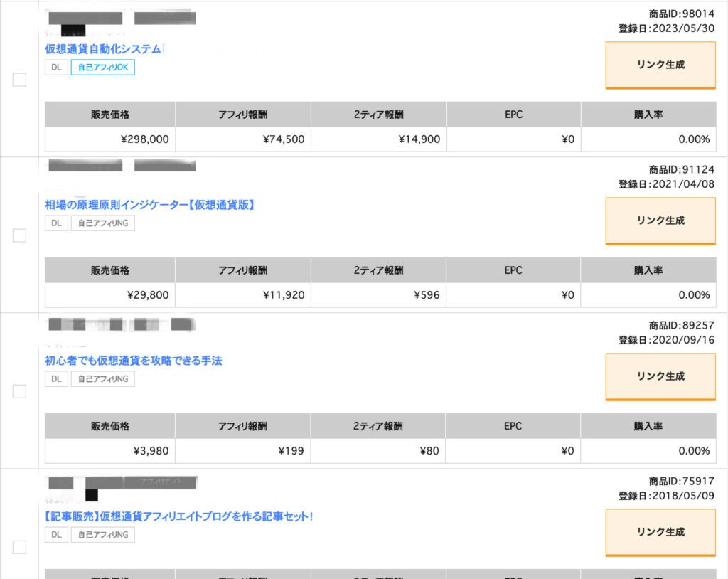Click the 販売価格 column header
728x579 pixels.
click(x=109, y=114)
